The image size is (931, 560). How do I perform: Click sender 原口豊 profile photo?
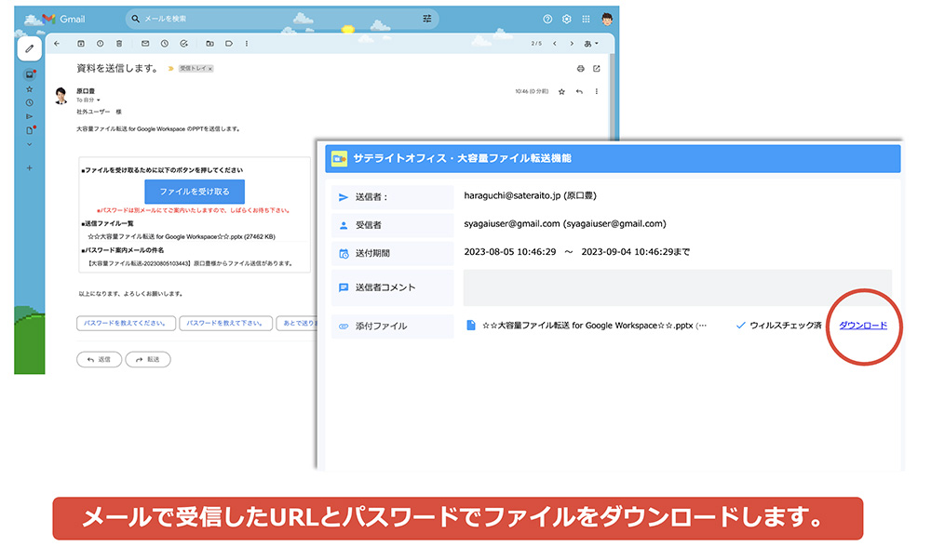[x=61, y=96]
